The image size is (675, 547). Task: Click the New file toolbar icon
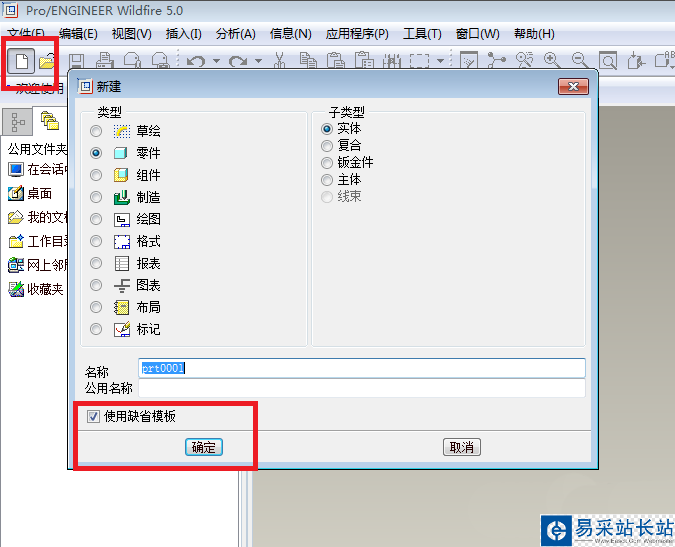[21, 61]
